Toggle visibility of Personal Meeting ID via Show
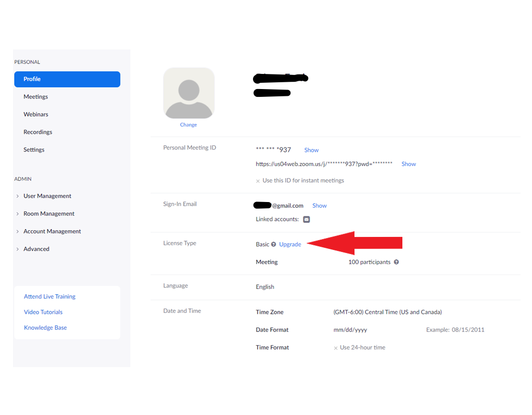Image resolution: width=532 pixels, height=415 pixels. point(311,150)
